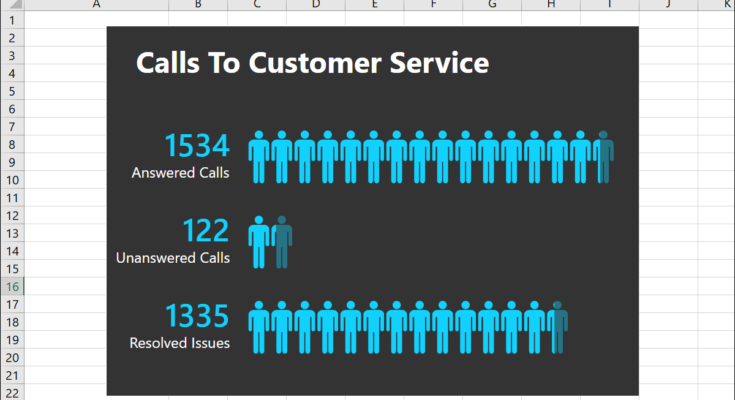Screen dimensions: 735x400
Task: Select the 122 value label
Action: tap(206, 232)
